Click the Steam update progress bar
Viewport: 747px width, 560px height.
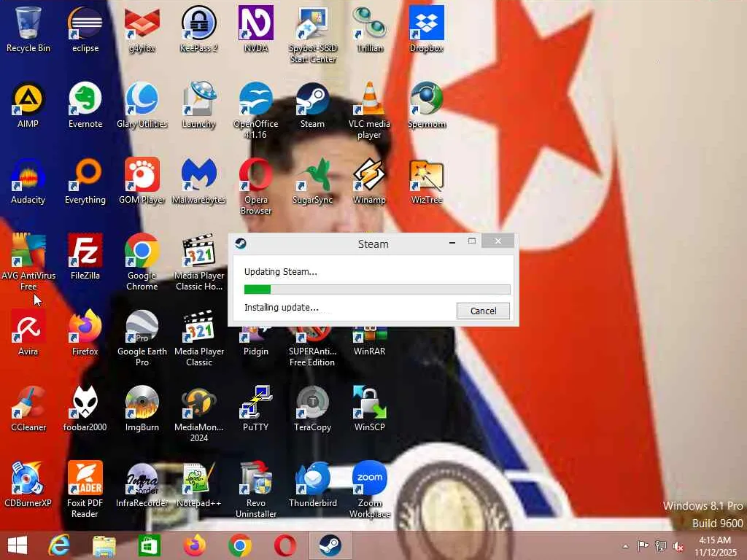377,289
